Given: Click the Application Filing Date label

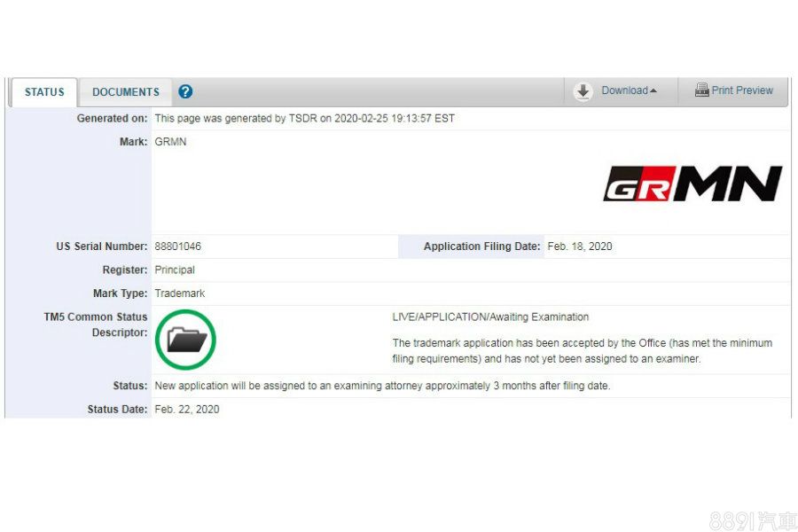Looking at the screenshot, I should (482, 246).
